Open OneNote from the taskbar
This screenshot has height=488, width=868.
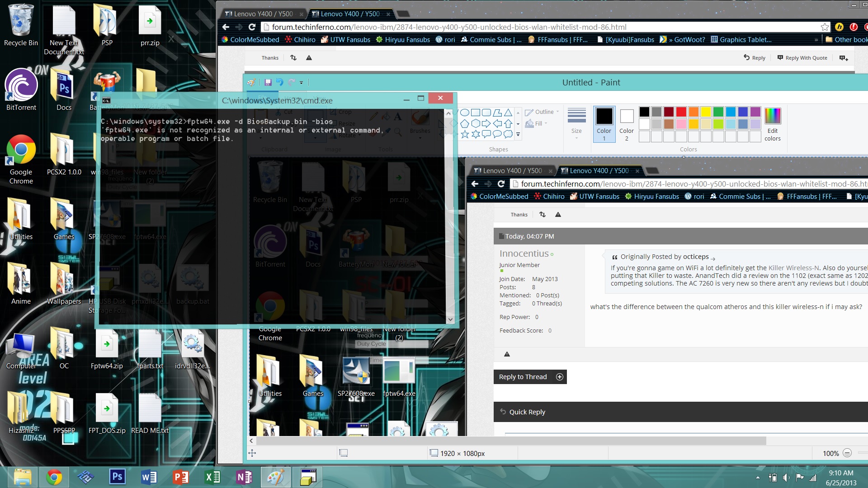pyautogui.click(x=244, y=477)
